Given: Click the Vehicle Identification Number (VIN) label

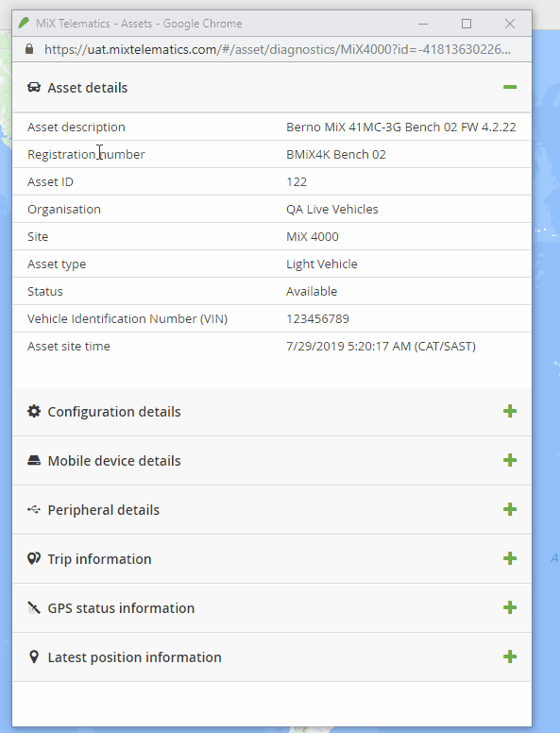Looking at the screenshot, I should (x=127, y=319).
